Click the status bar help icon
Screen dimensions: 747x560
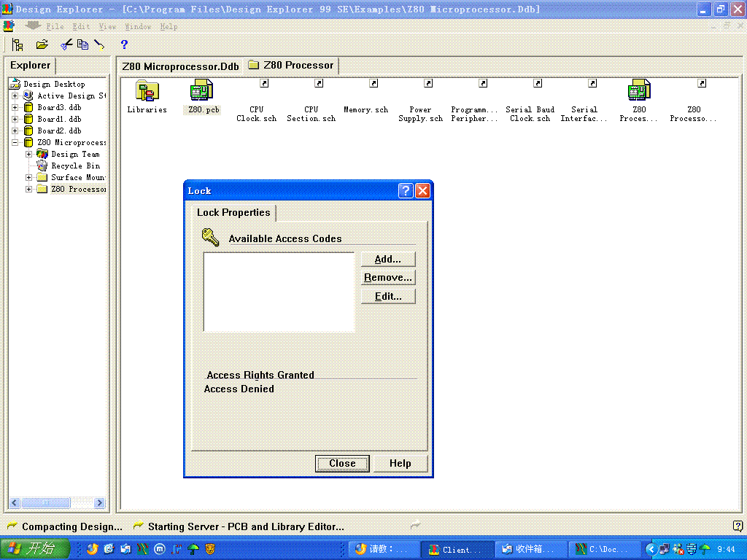point(738,526)
